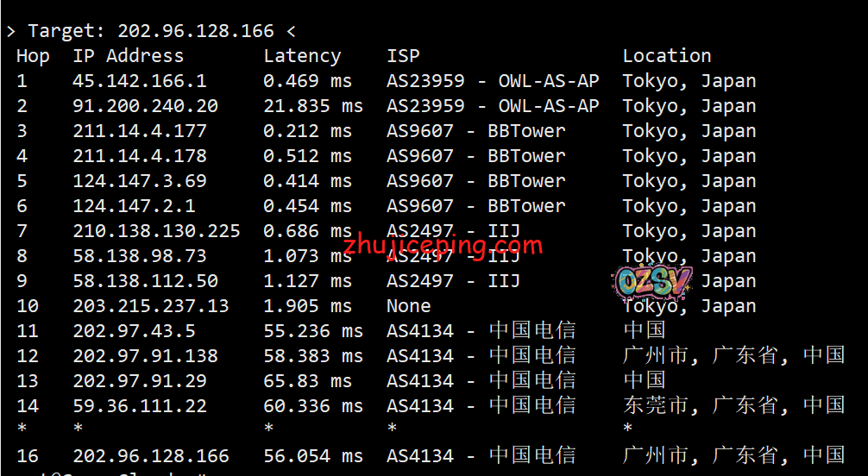Viewport: 868px width, 476px height.
Task: Select IP address 203.215.237.13
Action: [150, 306]
